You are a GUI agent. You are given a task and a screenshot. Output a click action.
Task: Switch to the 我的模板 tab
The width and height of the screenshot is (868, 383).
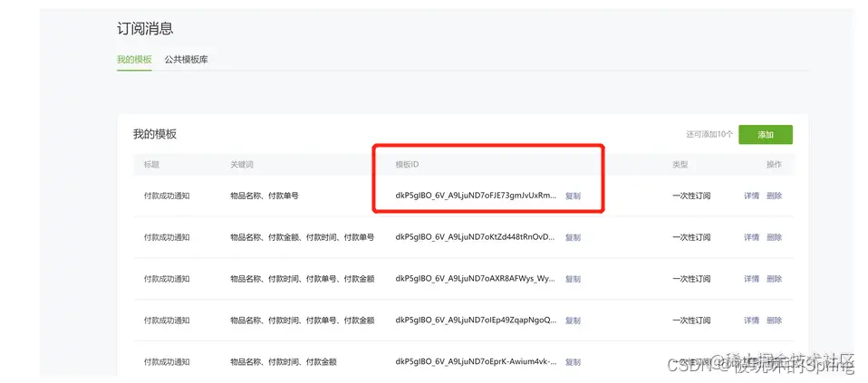(134, 60)
